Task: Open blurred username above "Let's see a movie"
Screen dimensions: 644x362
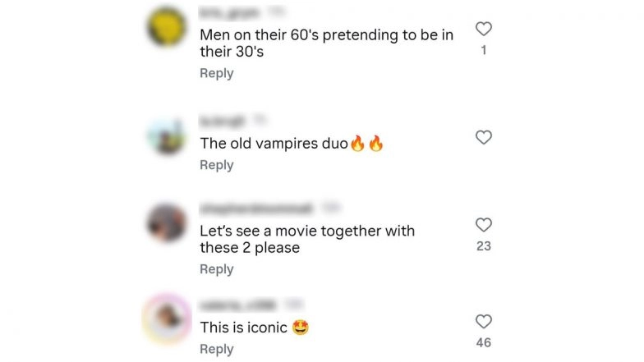Action: coord(255,208)
